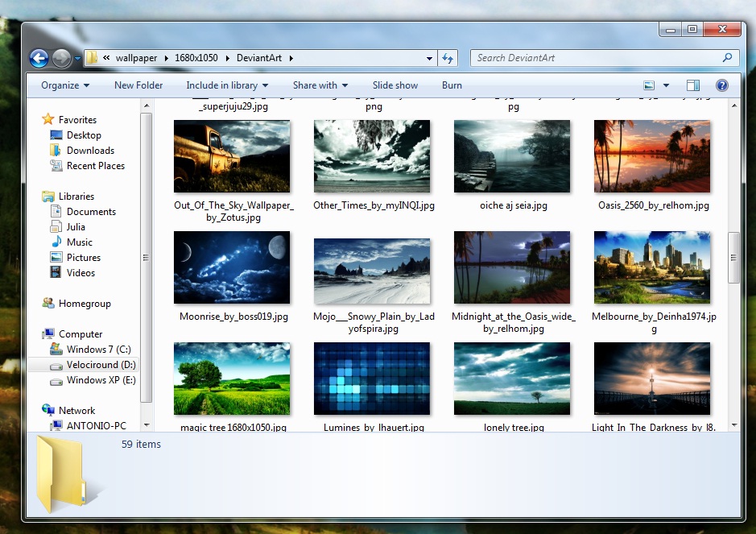Screen dimensions: 756x534
Task: Click file list scrollbar up arrow
Action: [733, 106]
